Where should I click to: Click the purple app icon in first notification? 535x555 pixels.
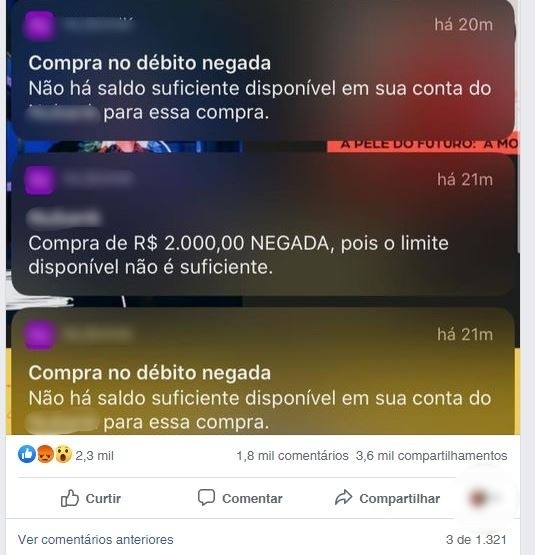click(39, 25)
